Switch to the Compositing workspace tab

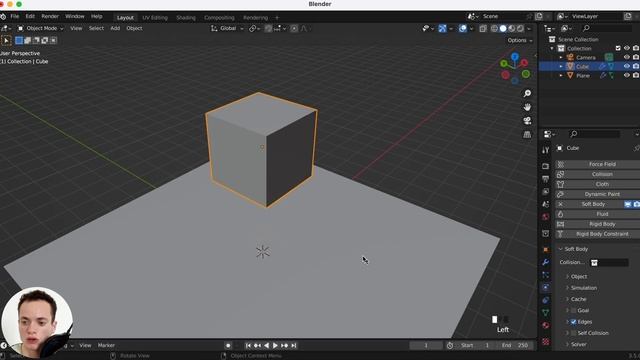(x=219, y=18)
